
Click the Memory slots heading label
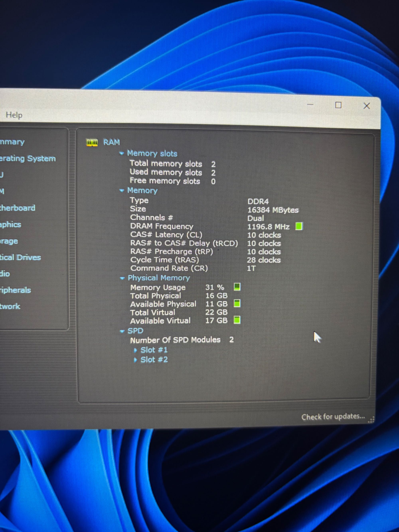[152, 153]
